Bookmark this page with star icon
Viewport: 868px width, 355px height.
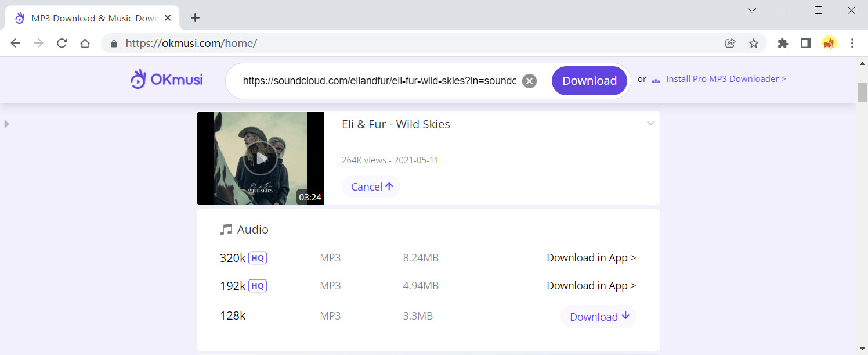click(754, 43)
